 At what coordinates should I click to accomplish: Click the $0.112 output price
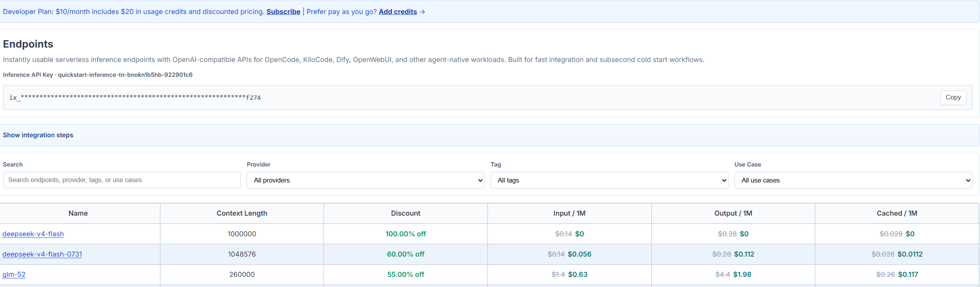[744, 254]
